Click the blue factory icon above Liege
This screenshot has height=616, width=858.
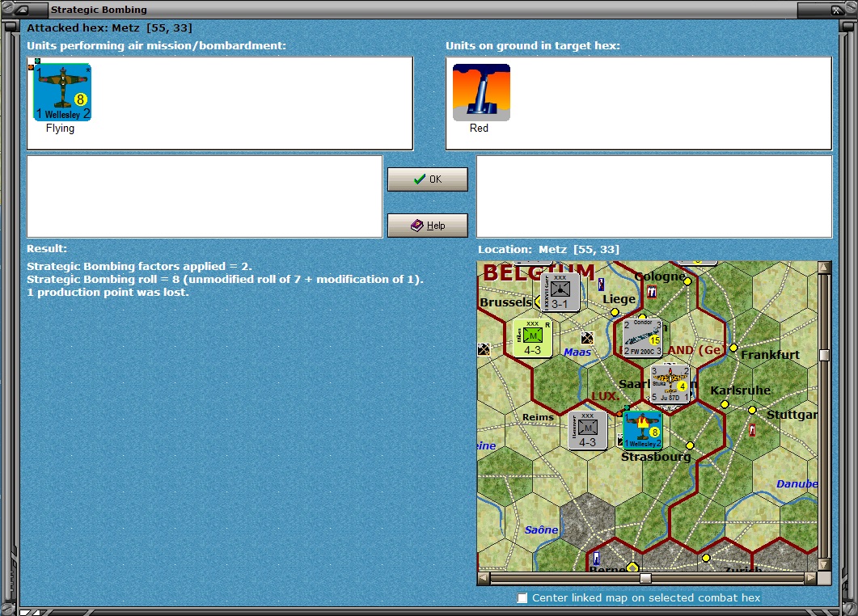601,285
